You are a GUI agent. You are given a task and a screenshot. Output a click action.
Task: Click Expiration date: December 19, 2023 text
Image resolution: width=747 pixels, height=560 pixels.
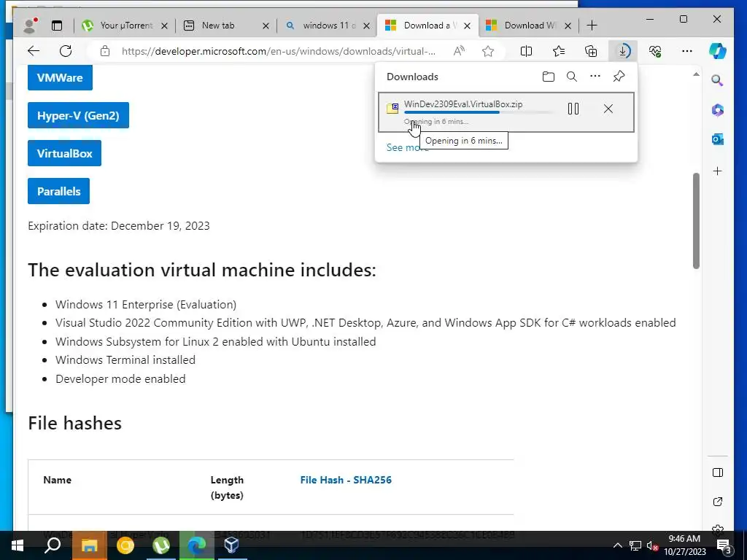click(119, 226)
